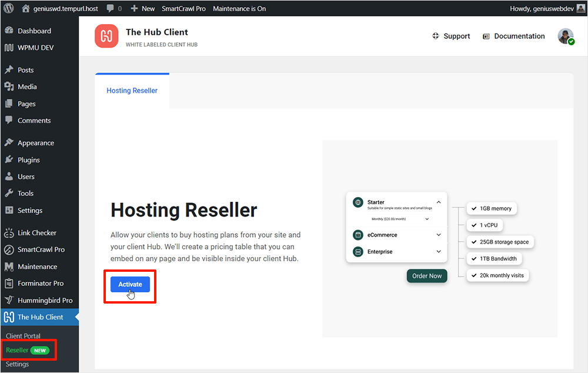Click the Settings sliders icon in sidebar
This screenshot has width=588, height=373.
pyautogui.click(x=9, y=210)
